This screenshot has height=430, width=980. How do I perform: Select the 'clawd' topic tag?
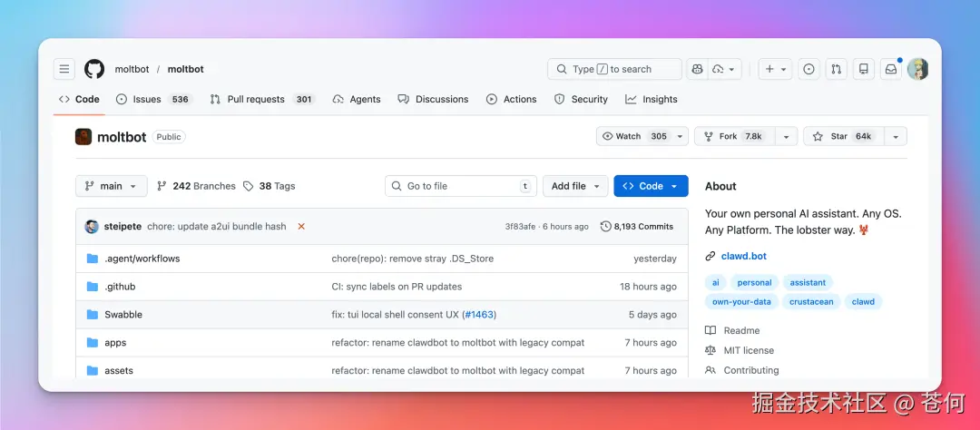(863, 302)
